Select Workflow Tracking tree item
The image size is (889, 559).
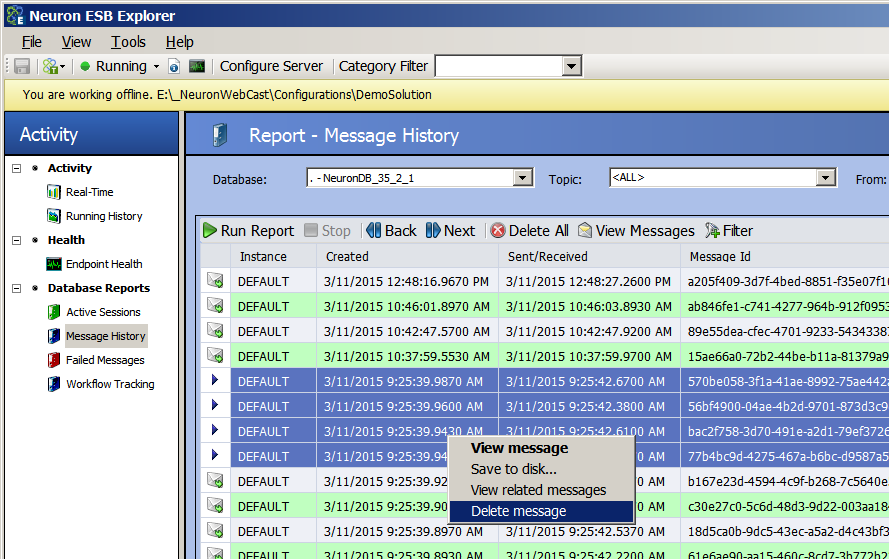coord(110,384)
